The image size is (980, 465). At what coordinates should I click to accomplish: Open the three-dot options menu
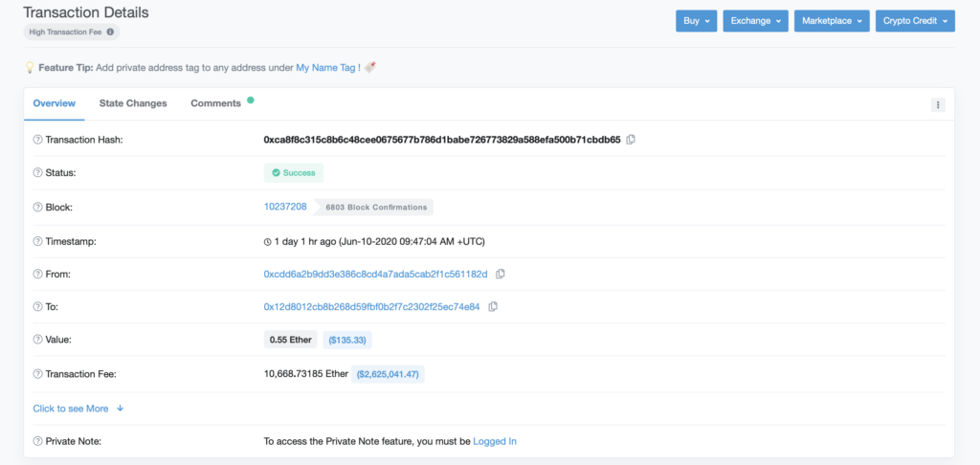coord(938,105)
